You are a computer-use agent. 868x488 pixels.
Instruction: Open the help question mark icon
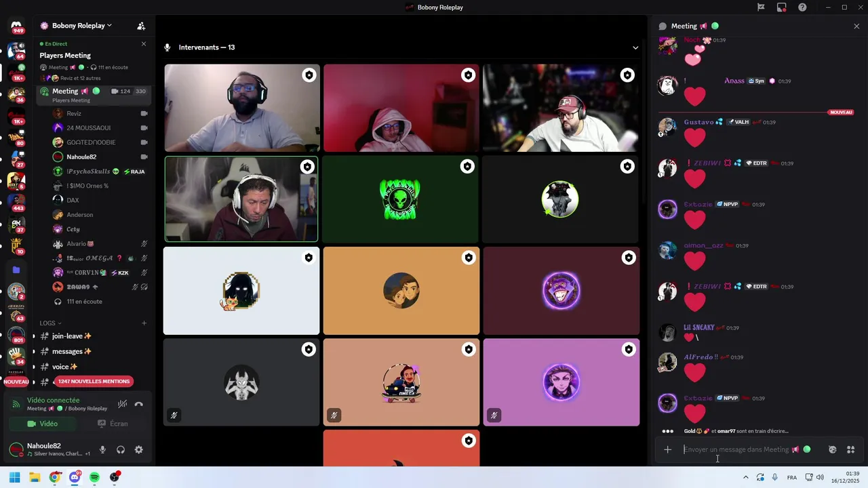(802, 7)
